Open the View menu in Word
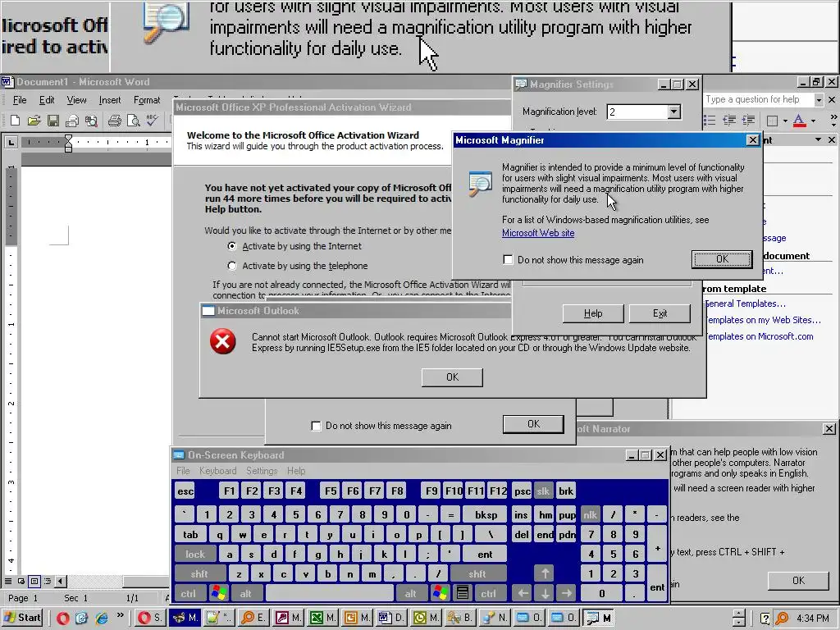Screen dimensions: 840x630 (76, 100)
